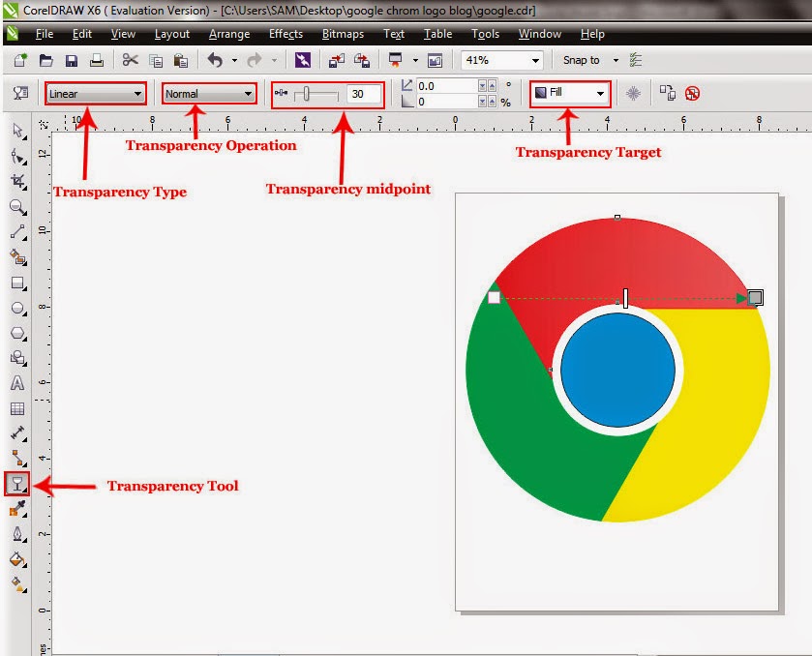Viewport: 812px width, 656px height.
Task: Click the New document icon
Action: 20,60
